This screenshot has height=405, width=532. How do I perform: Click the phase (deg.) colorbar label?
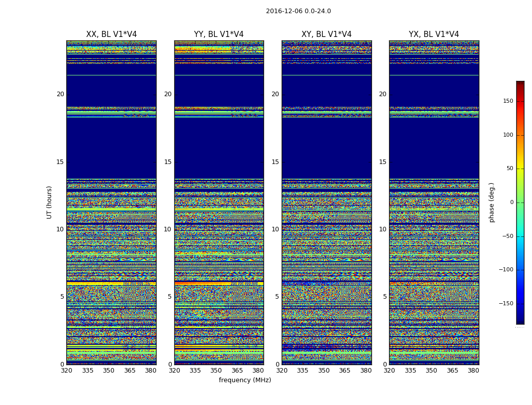point(491,202)
